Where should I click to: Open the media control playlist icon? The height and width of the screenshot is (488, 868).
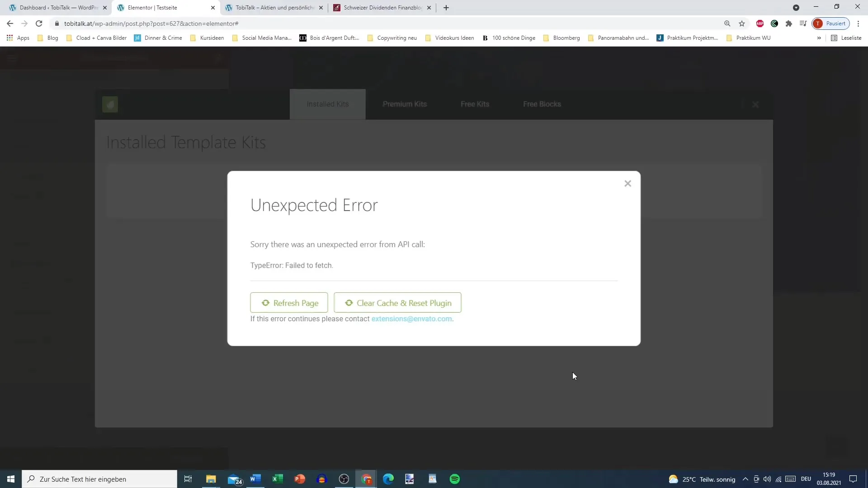coord(803,23)
